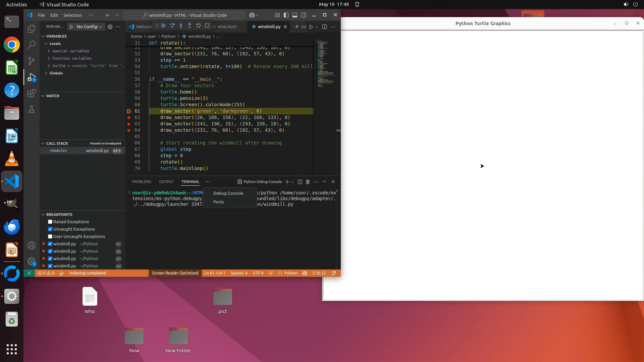Open the PROBLEMS panel tab
This screenshot has width=644, height=362.
(142, 182)
